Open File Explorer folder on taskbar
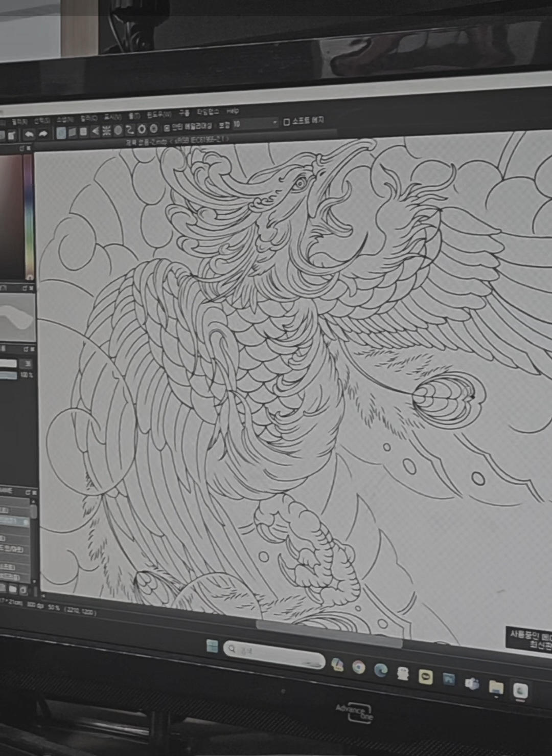 pyautogui.click(x=495, y=687)
